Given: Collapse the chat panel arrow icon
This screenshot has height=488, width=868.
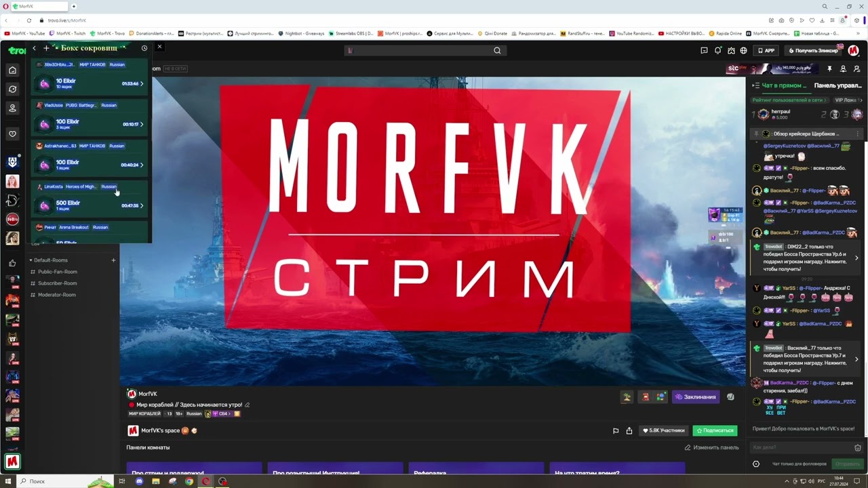Looking at the screenshot, I should pos(755,85).
